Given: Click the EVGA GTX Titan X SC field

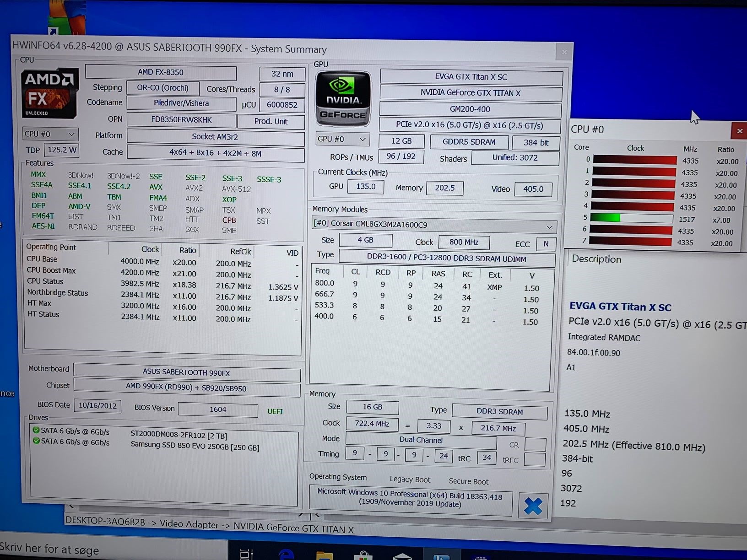Looking at the screenshot, I should [x=471, y=77].
